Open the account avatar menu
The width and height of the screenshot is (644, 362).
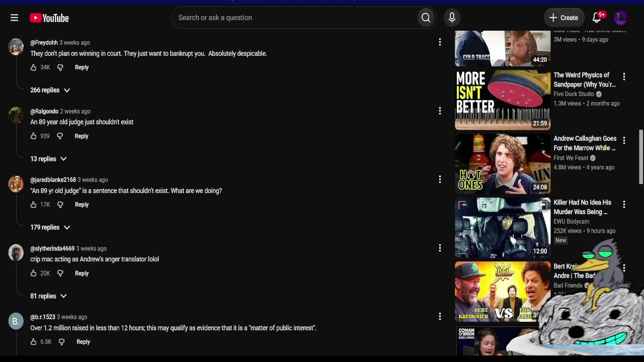click(620, 18)
